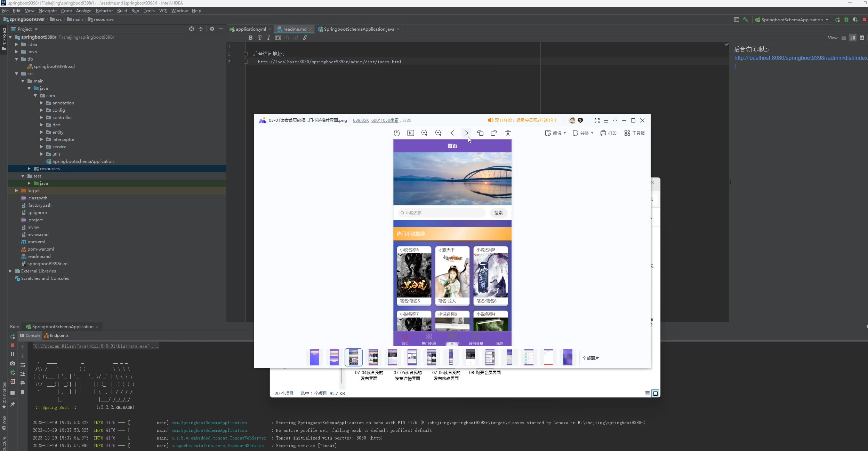Open Project panel settings gear
The height and width of the screenshot is (451, 868).
coord(212,29)
